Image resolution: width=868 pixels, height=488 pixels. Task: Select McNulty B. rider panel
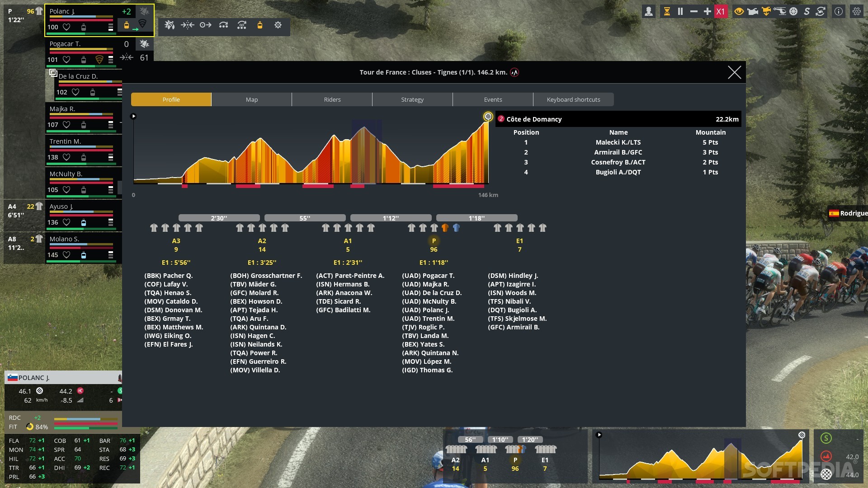pos(84,183)
